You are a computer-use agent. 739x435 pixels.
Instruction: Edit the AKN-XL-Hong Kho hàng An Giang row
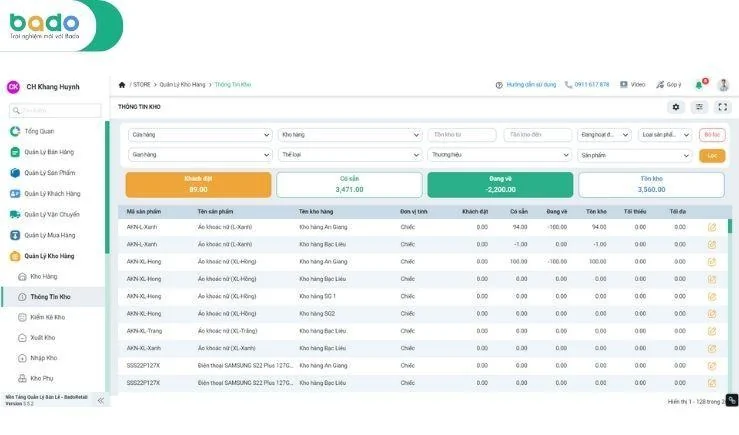point(712,262)
